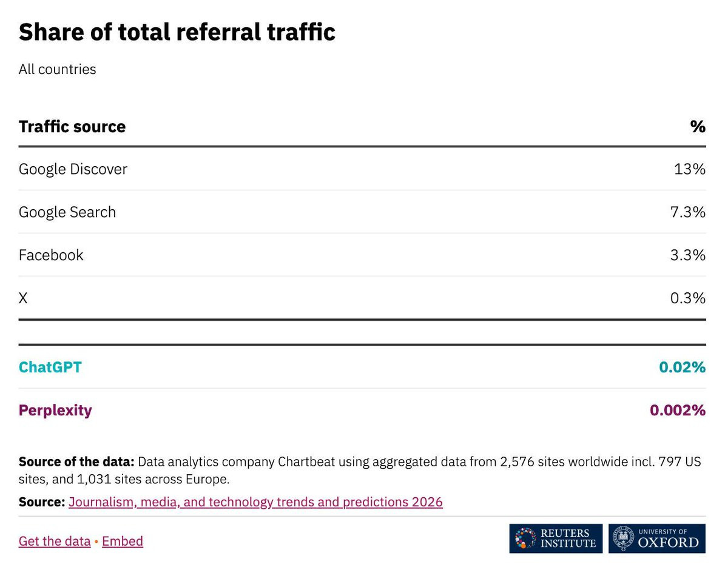The width and height of the screenshot is (728, 587).
Task: Click the 13% value for Google Discover
Action: pyautogui.click(x=690, y=169)
